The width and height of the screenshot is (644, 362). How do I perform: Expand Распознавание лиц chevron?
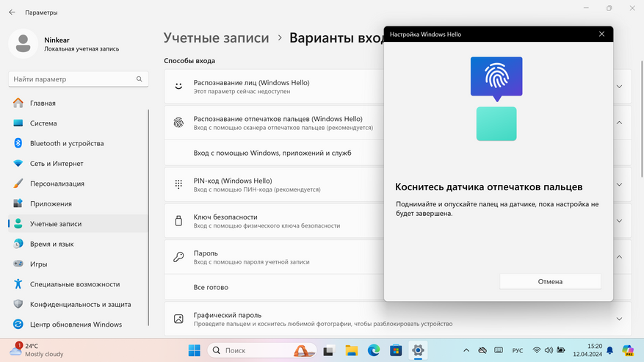pyautogui.click(x=619, y=87)
